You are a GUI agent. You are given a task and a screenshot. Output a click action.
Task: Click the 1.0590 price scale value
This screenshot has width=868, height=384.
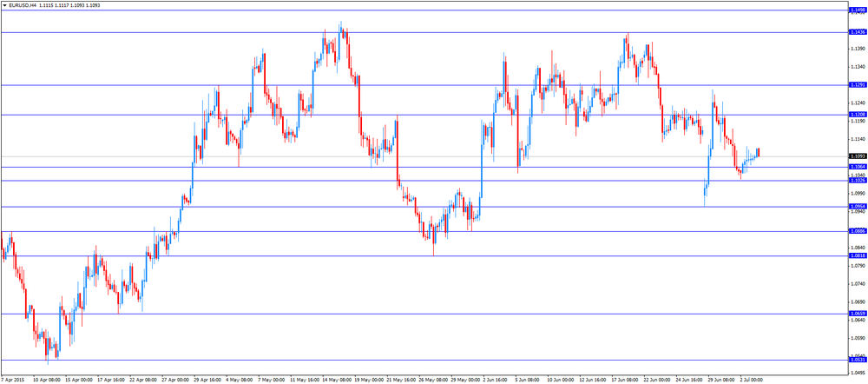tap(858, 338)
